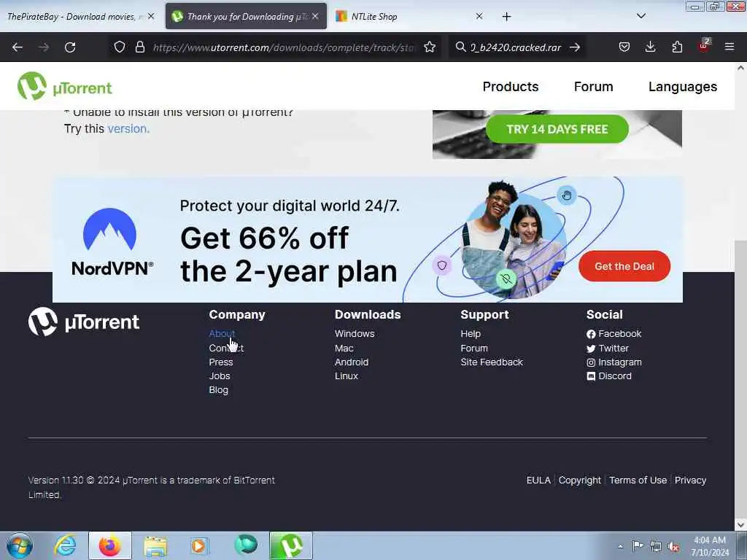Open the Android downloads link
Viewport: 747px width, 560px height.
[352, 362]
